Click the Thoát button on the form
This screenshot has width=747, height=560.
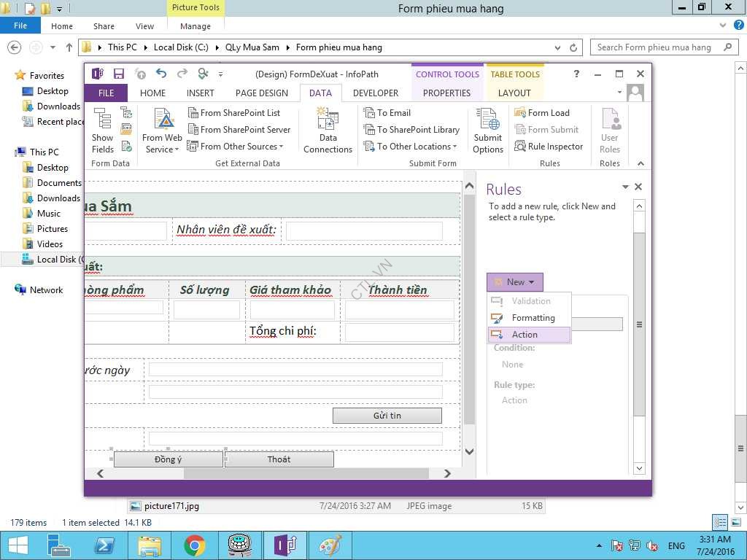(279, 459)
